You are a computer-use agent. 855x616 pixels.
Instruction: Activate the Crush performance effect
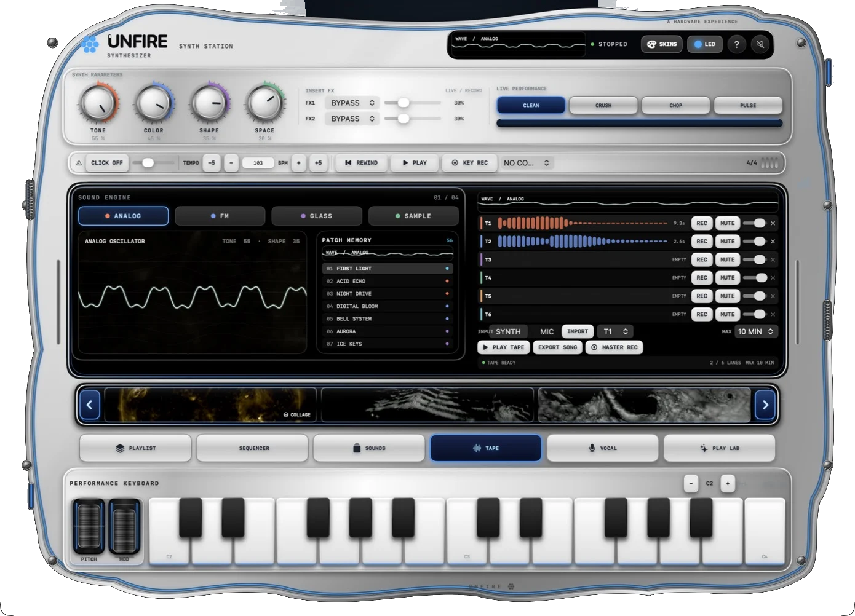(x=603, y=105)
